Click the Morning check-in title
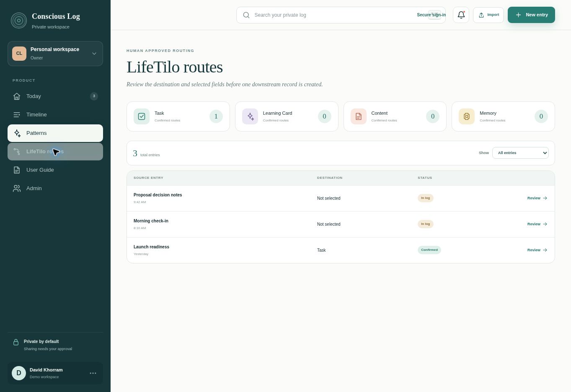Image resolution: width=571 pixels, height=392 pixels. point(151,221)
